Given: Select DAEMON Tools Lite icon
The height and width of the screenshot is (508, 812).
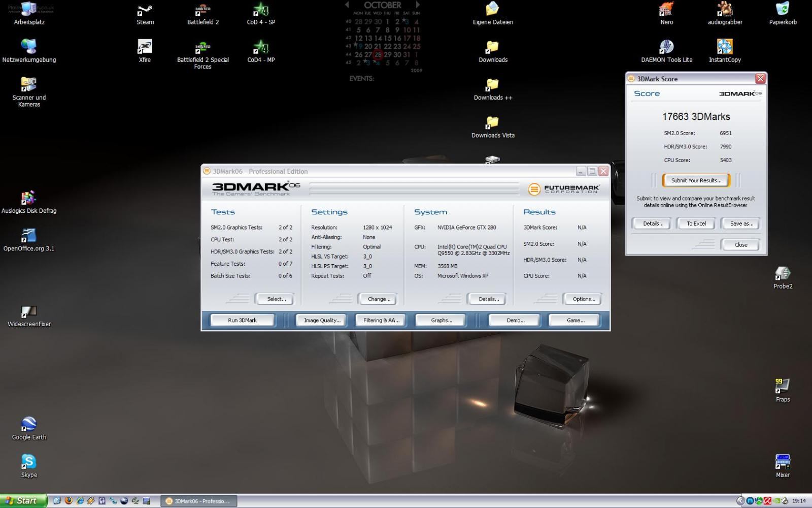Looking at the screenshot, I should (666, 51).
